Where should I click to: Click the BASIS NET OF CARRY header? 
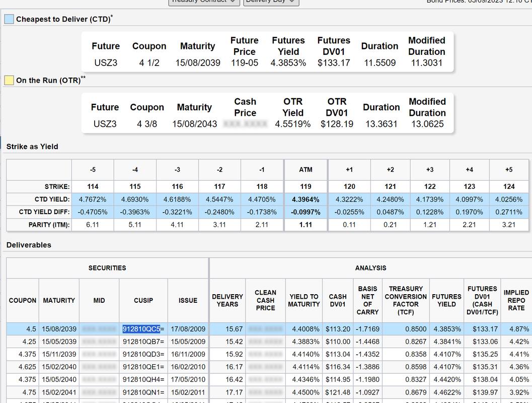(367, 300)
